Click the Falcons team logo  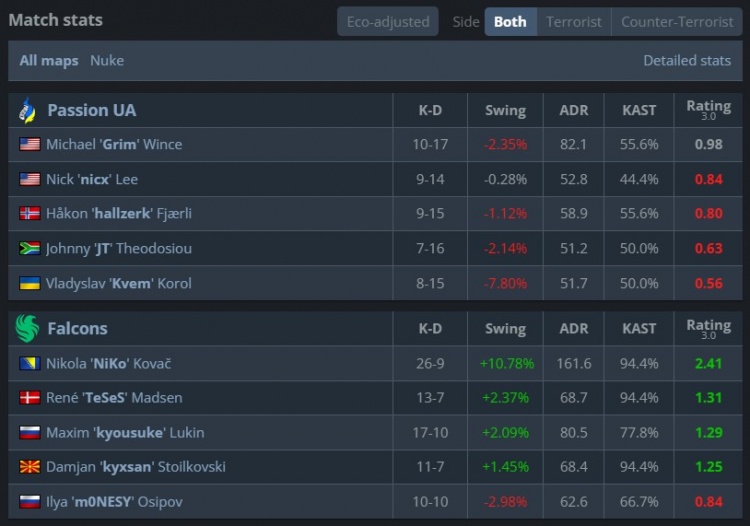[28, 328]
